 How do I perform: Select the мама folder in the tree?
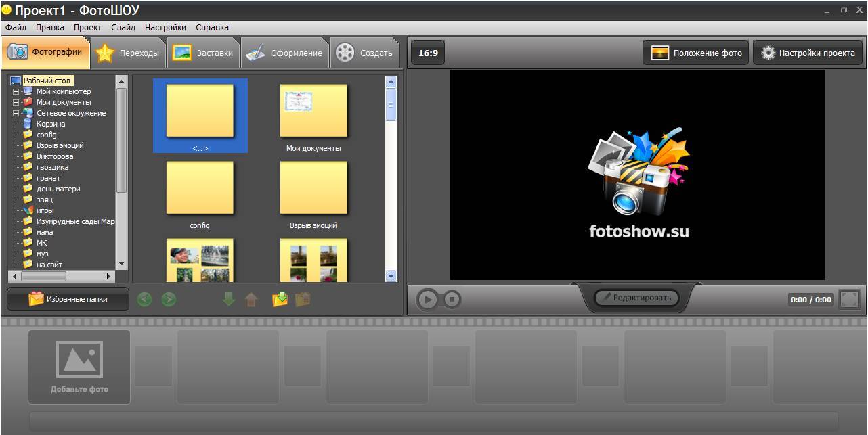45,232
